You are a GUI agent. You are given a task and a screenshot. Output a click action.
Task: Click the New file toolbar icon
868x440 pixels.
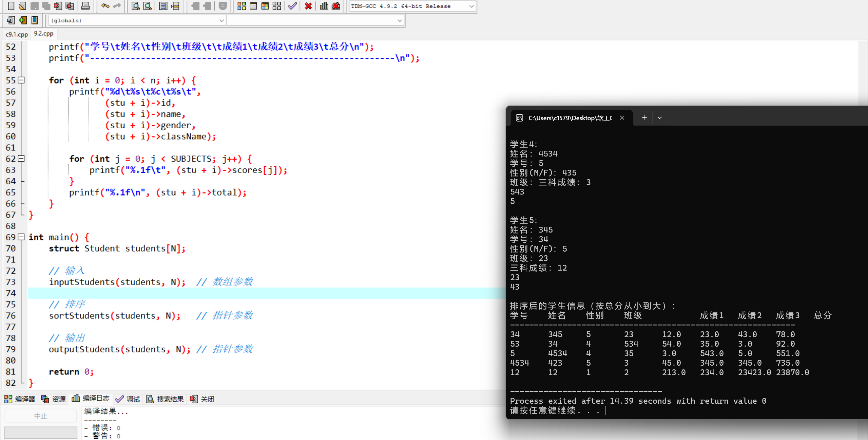(x=11, y=6)
